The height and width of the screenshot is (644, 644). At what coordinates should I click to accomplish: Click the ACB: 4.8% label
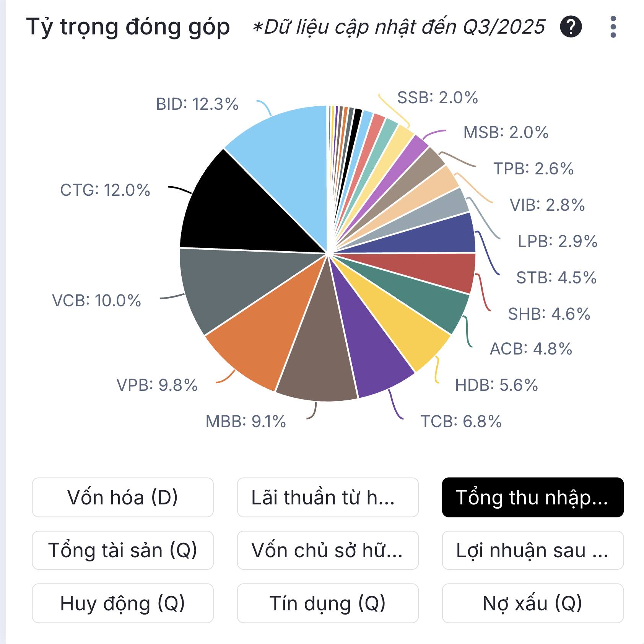point(531,349)
